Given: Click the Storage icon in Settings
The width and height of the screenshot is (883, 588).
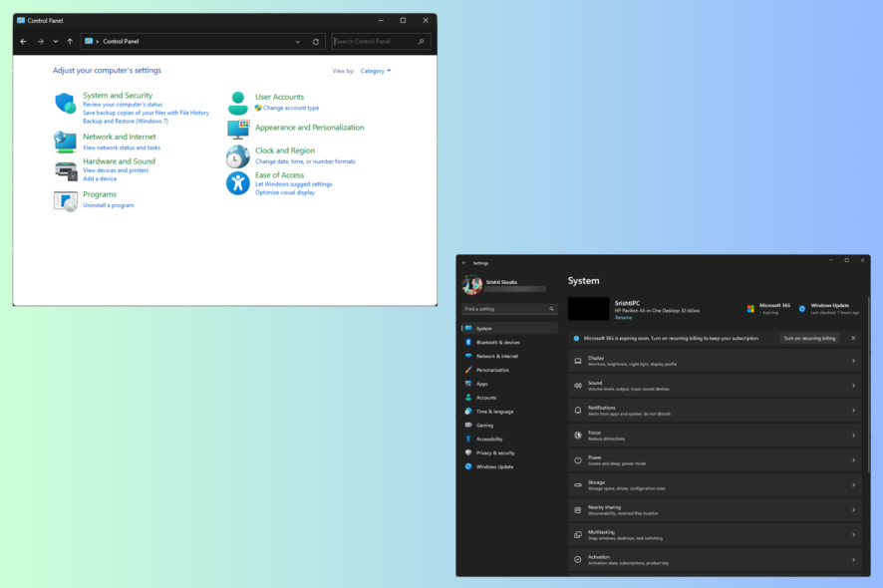Looking at the screenshot, I should tap(578, 485).
